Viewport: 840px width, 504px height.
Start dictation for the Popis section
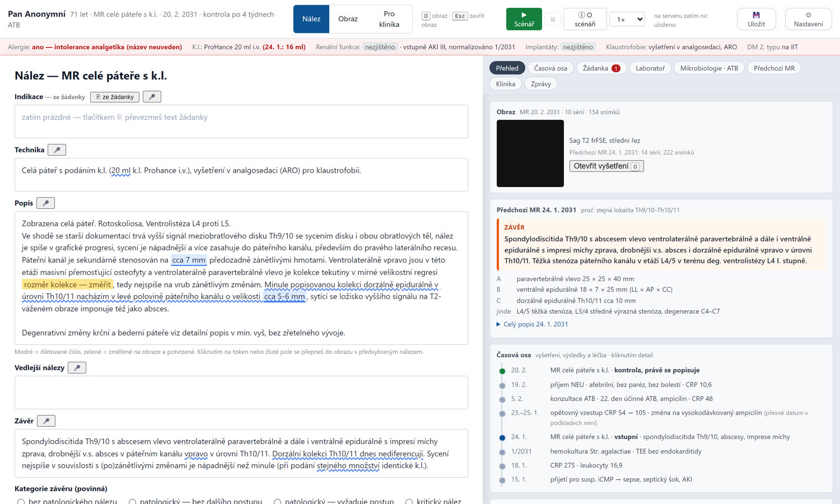[45, 203]
